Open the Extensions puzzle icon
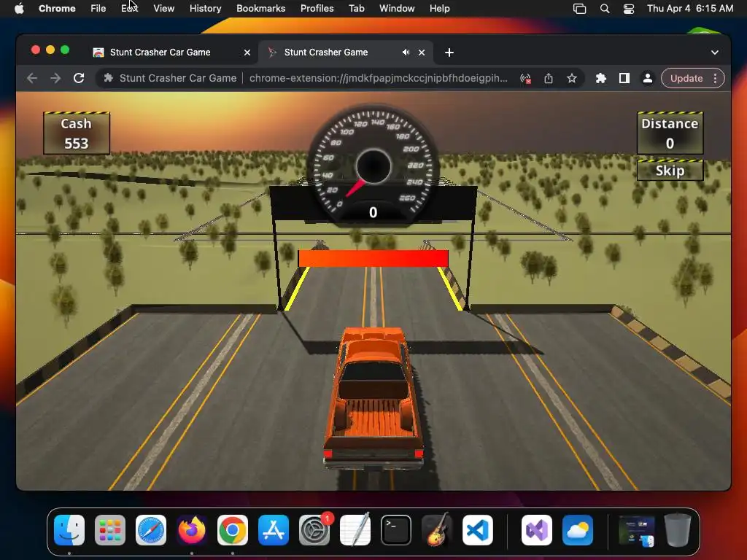This screenshot has height=560, width=747. click(601, 78)
